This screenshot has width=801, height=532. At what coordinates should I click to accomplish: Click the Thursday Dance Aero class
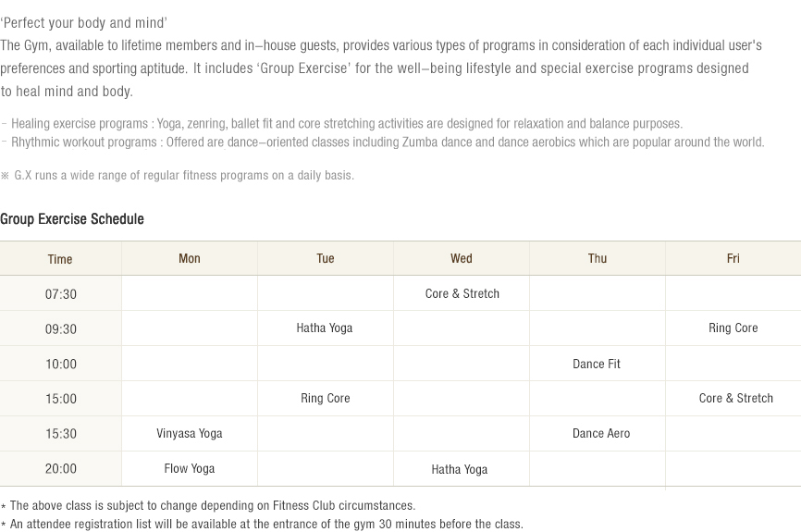[x=601, y=433]
